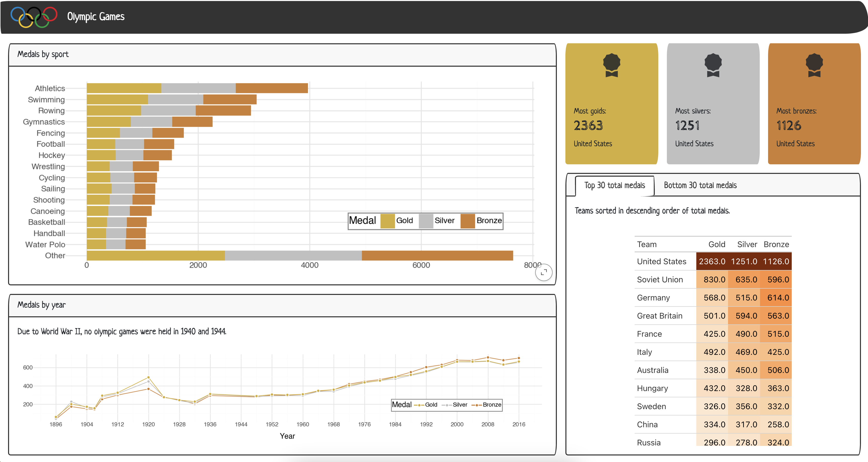The image size is (868, 462).
Task: Click Bronze legend swatch in sport chart
Action: (x=468, y=221)
